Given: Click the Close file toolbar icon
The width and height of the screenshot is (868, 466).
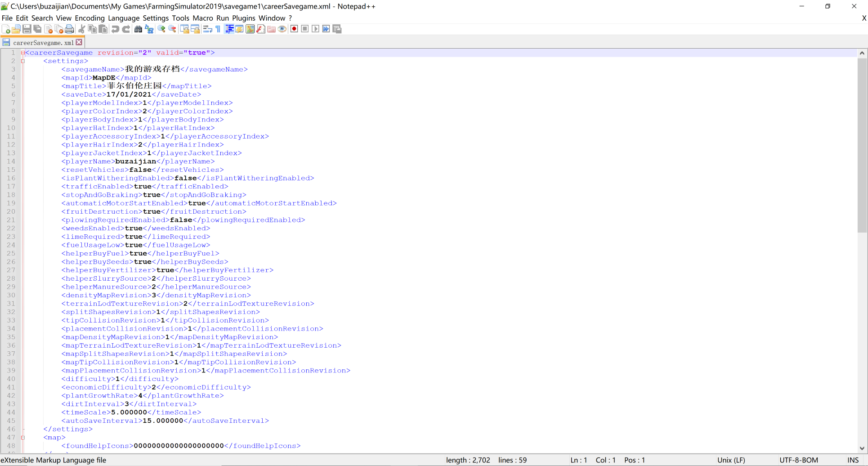Looking at the screenshot, I should point(48,29).
